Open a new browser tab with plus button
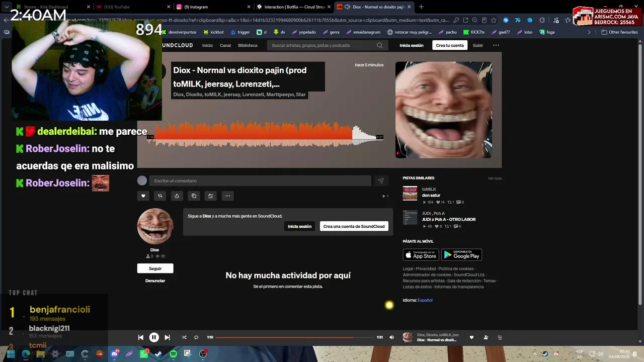Image resolution: width=644 pixels, height=362 pixels. [421, 7]
